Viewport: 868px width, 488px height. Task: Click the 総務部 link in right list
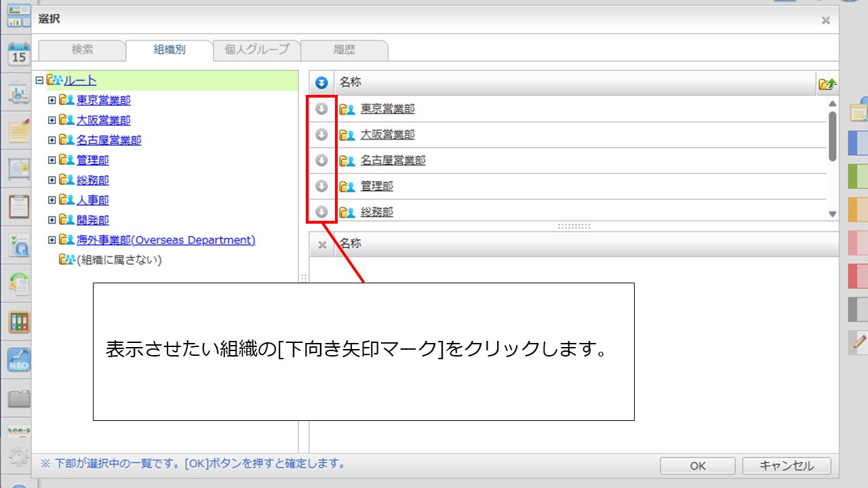point(376,212)
